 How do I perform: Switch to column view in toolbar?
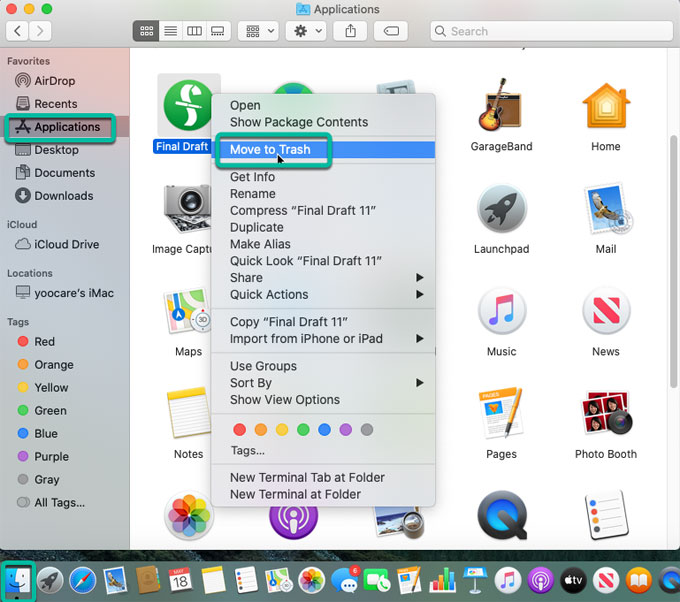(194, 31)
